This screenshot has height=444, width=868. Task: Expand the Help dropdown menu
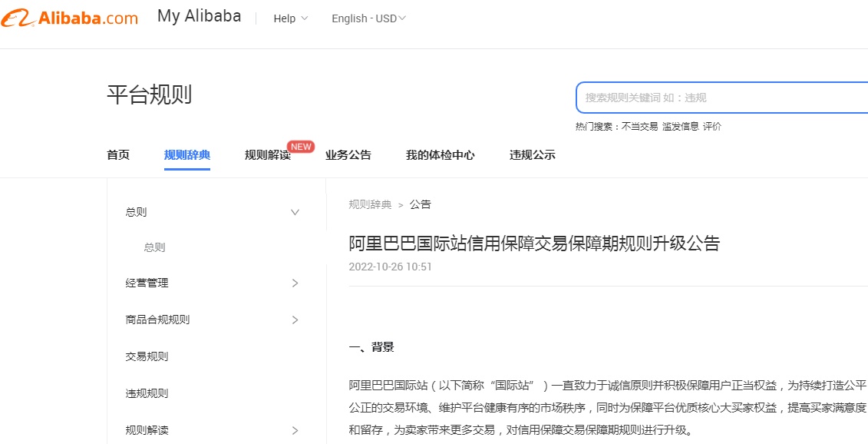(290, 18)
